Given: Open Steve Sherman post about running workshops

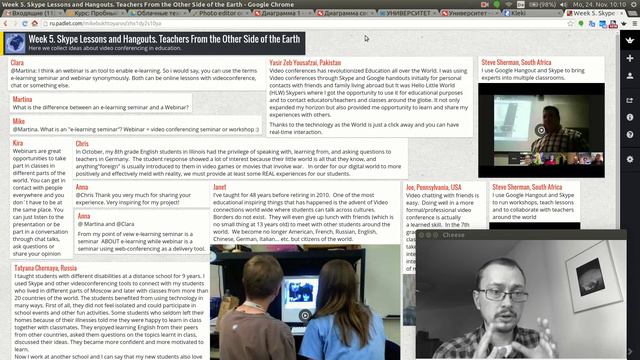Looking at the screenshot, I should (535, 202).
